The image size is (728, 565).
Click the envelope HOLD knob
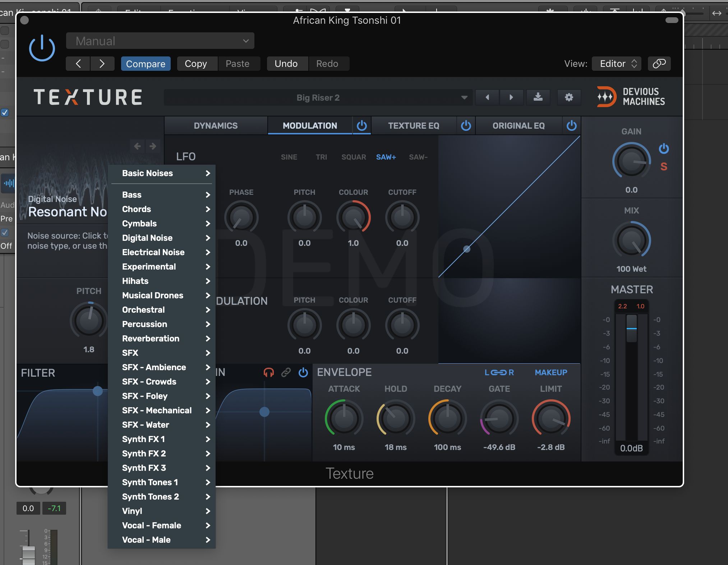[x=396, y=419]
